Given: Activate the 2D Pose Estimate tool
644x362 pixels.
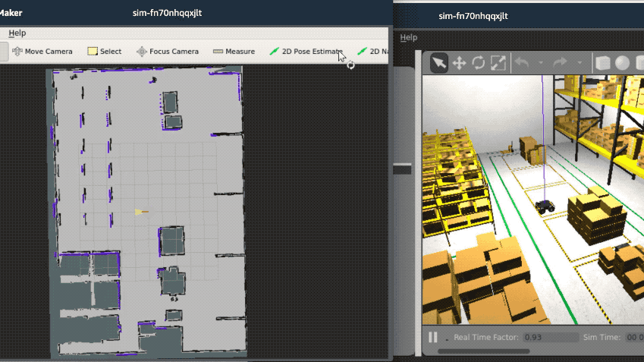Looking at the screenshot, I should click(x=306, y=52).
